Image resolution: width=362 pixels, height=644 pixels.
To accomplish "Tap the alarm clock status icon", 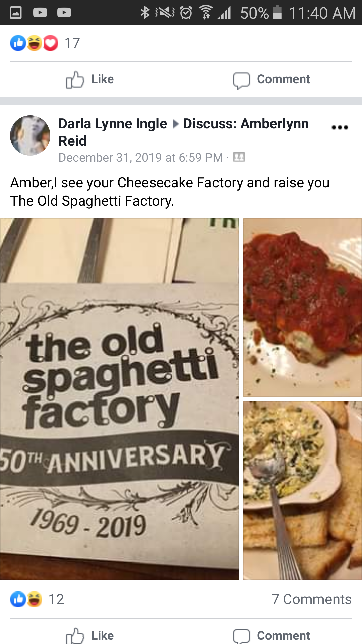I will point(186,13).
